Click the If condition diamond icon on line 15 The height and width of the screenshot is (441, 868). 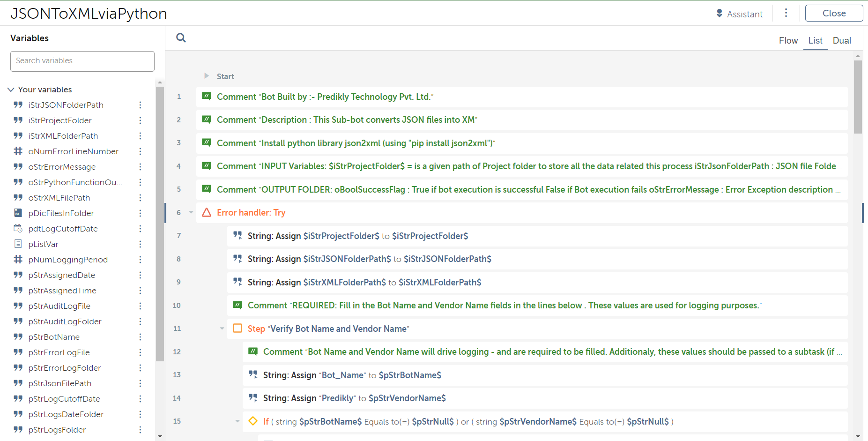click(253, 421)
